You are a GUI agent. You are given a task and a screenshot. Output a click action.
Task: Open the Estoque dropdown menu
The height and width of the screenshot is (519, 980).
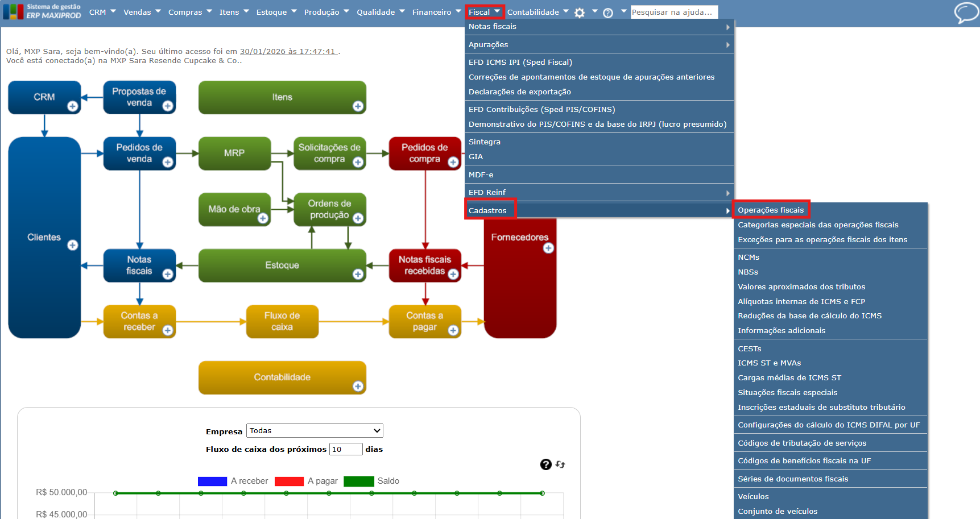click(276, 12)
